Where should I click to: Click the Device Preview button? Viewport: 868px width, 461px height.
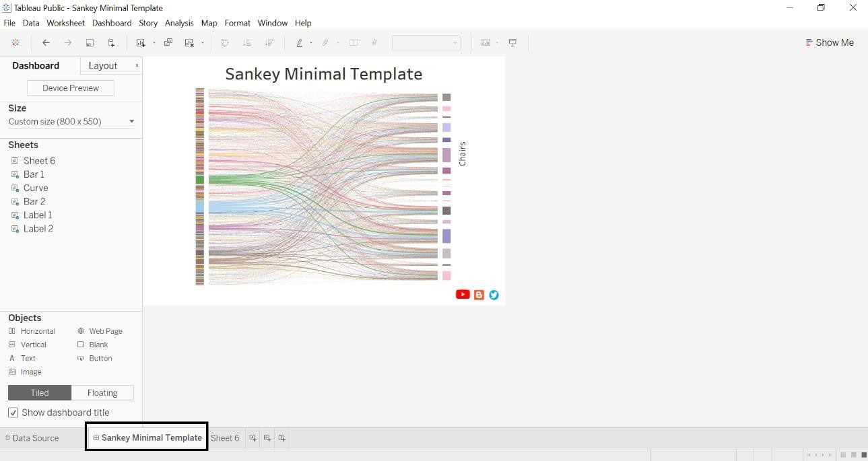click(x=70, y=87)
